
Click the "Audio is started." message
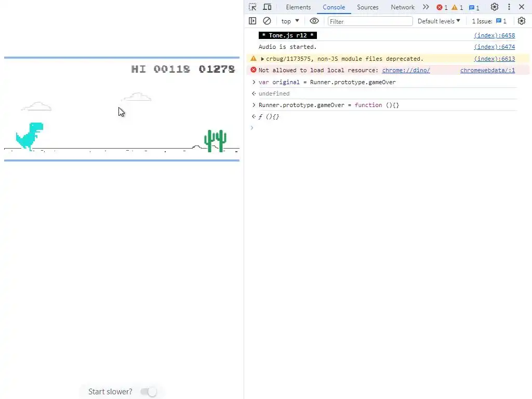[x=287, y=47]
